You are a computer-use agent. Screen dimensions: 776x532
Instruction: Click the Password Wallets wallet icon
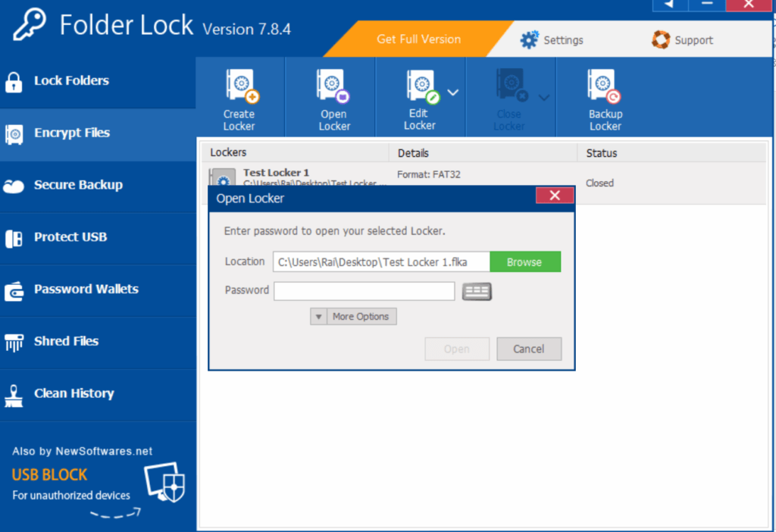[14, 291]
